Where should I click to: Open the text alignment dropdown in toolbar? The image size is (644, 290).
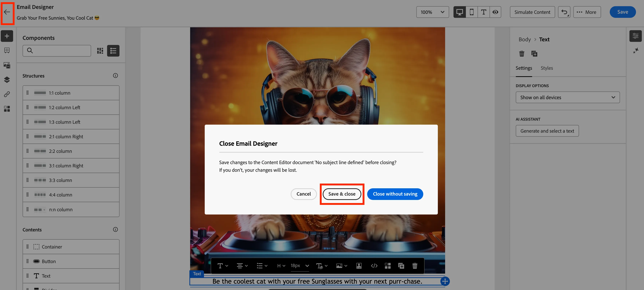[x=242, y=266]
